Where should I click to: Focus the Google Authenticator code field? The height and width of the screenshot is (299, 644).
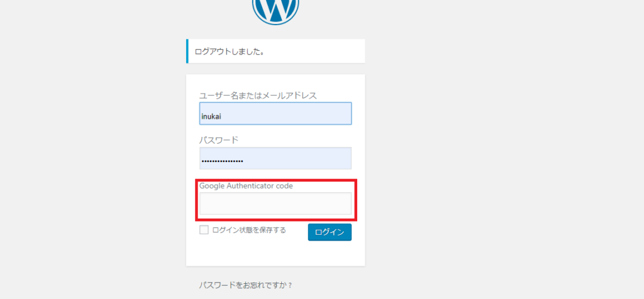coord(275,204)
